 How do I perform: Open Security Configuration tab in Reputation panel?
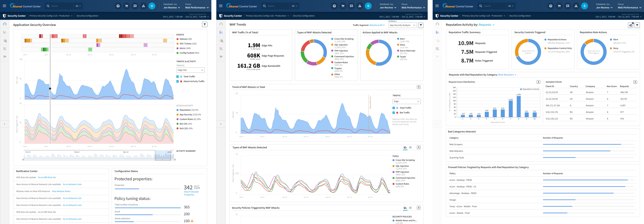pyautogui.click(x=520, y=16)
